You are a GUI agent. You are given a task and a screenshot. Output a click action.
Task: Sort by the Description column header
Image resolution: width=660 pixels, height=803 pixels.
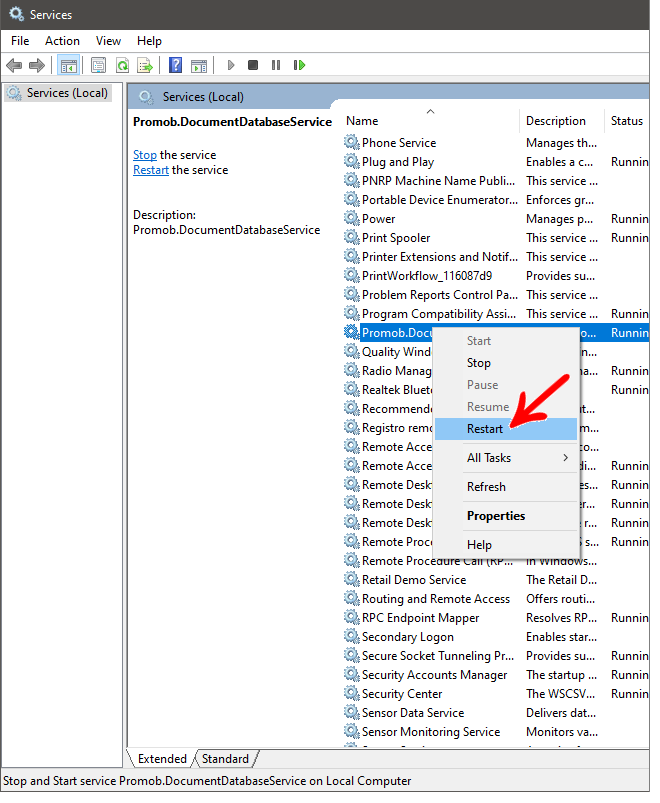[x=561, y=121]
